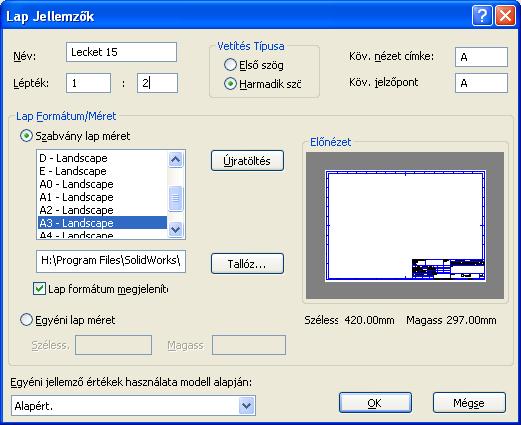Select Harmadik szög radio button

coord(230,84)
